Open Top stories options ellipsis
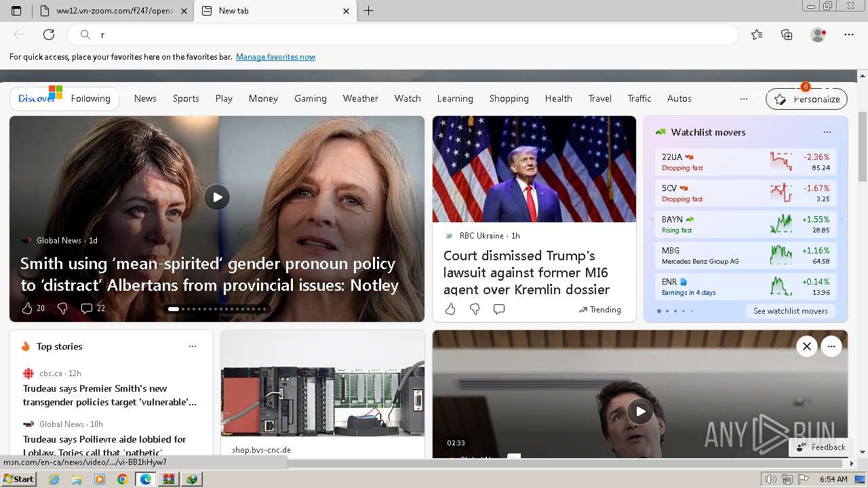Screen dimensions: 868x488 (193, 346)
